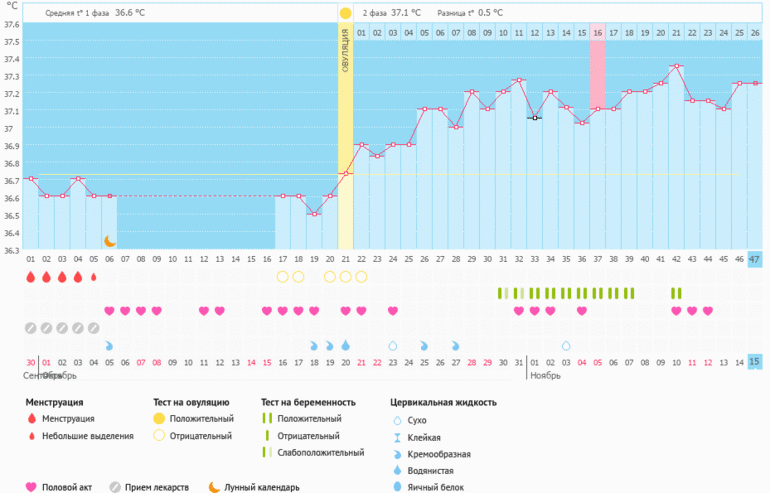Select the Кремообразная cervical fluid legend icon
This screenshot has height=493, width=770.
(398, 454)
